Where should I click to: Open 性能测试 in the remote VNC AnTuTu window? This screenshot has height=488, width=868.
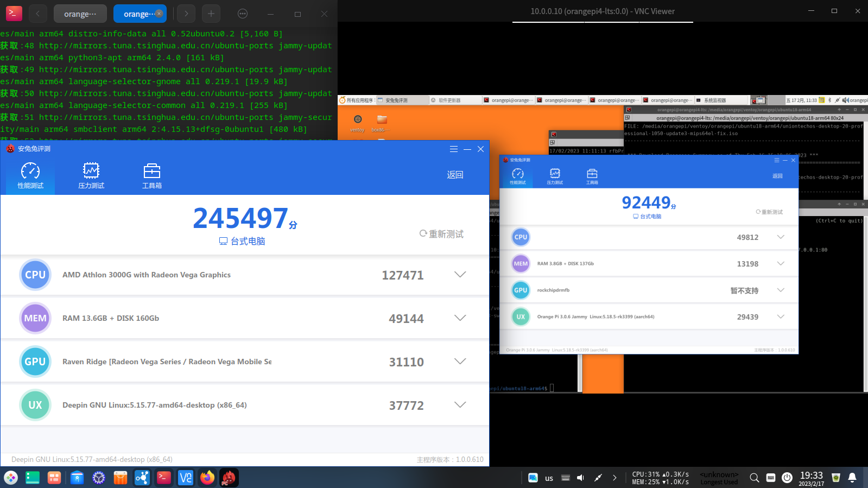518,176
